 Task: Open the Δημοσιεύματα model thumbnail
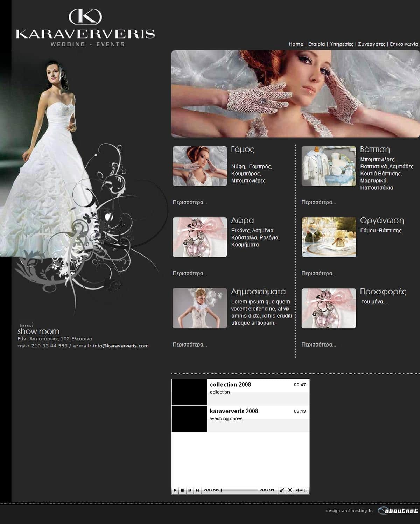click(x=200, y=308)
